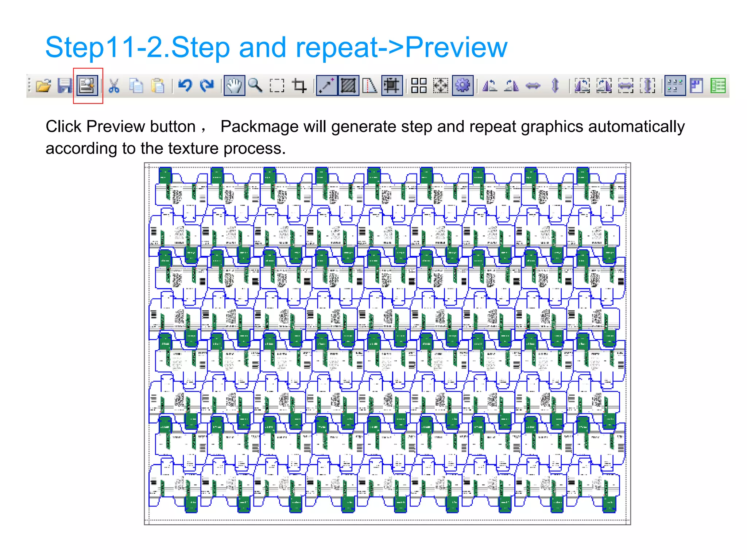Click the Paste clipboard icon
747x560 pixels.
point(158,86)
